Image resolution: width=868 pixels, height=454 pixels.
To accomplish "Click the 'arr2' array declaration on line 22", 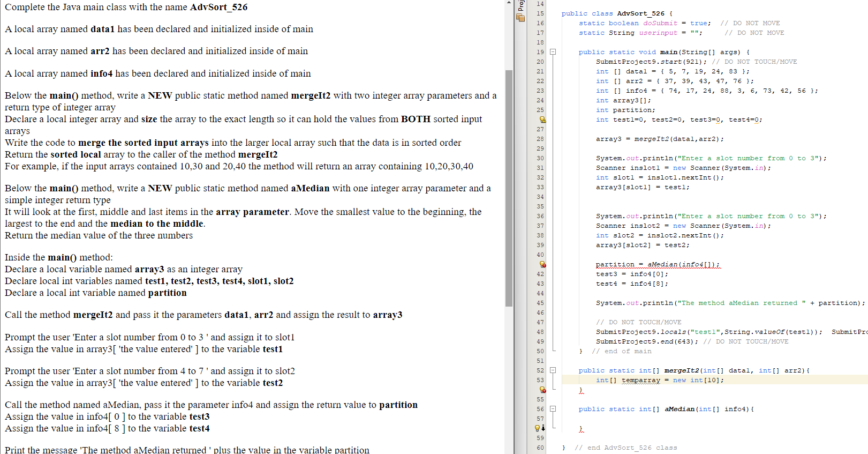I will point(675,81).
